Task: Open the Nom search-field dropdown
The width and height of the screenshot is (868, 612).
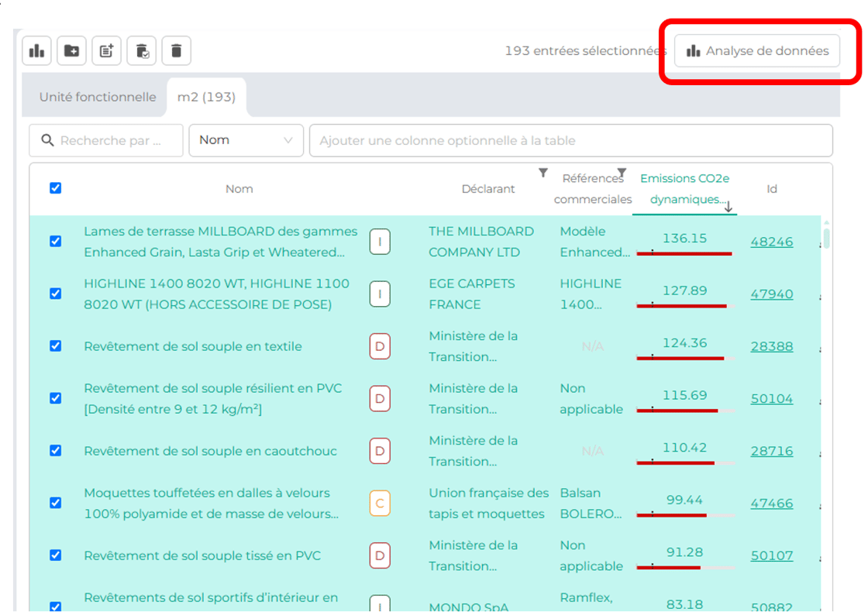Action: click(x=246, y=140)
